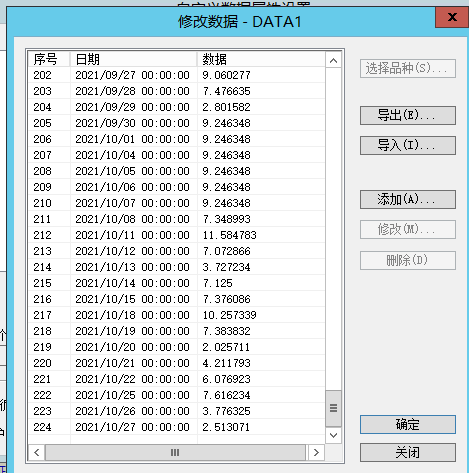Click the 序号 column header
This screenshot has width=469, height=473.
click(x=49, y=59)
